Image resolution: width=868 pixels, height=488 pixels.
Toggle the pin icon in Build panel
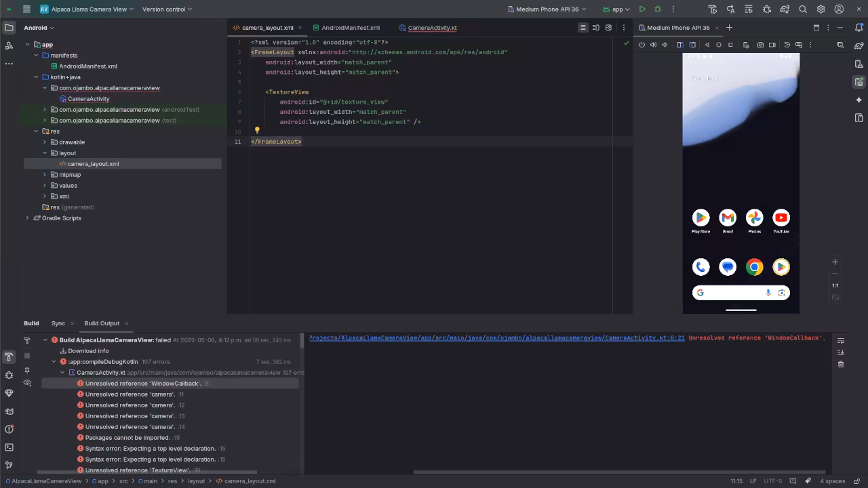[x=27, y=370]
